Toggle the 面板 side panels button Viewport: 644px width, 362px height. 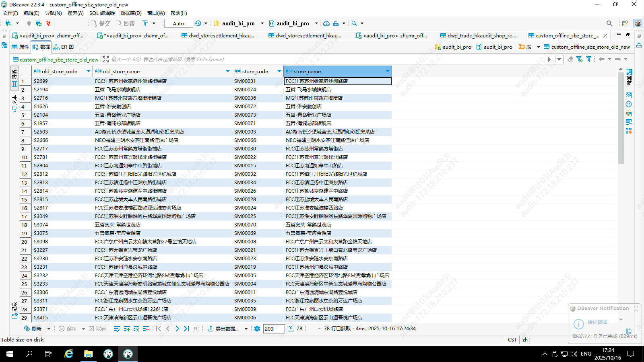tap(629, 76)
